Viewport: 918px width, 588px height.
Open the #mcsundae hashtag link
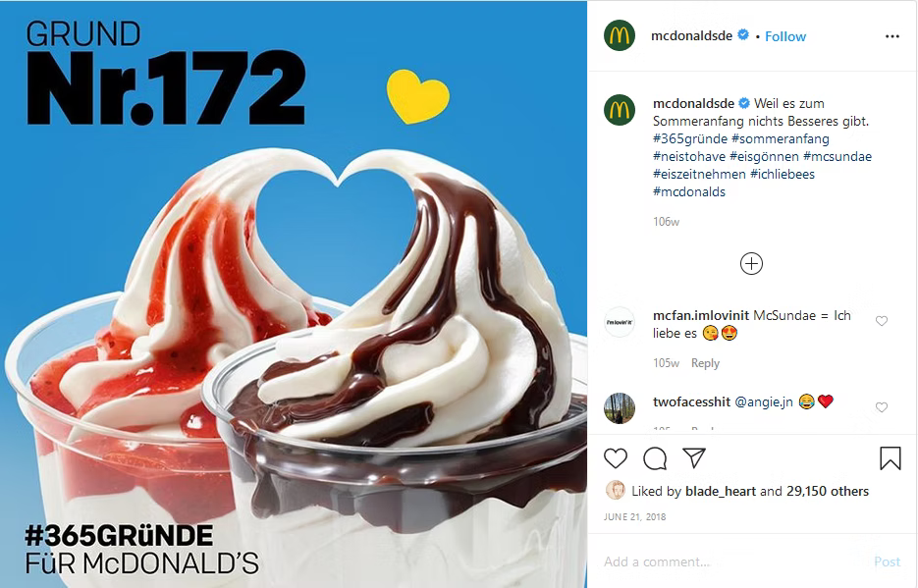tap(837, 156)
